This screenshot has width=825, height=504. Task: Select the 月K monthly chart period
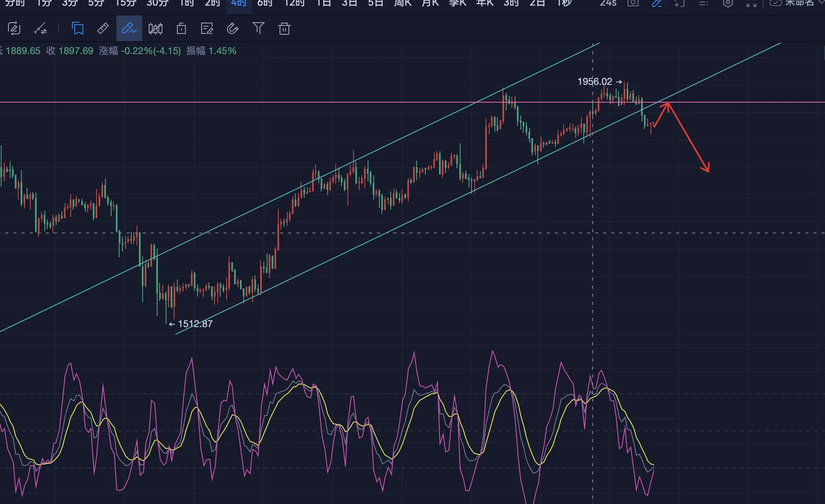pos(430,3)
